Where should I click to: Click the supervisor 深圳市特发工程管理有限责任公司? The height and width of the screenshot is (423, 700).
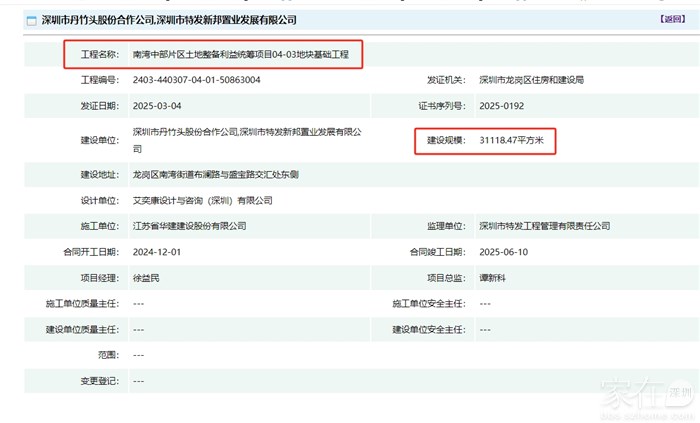[544, 226]
